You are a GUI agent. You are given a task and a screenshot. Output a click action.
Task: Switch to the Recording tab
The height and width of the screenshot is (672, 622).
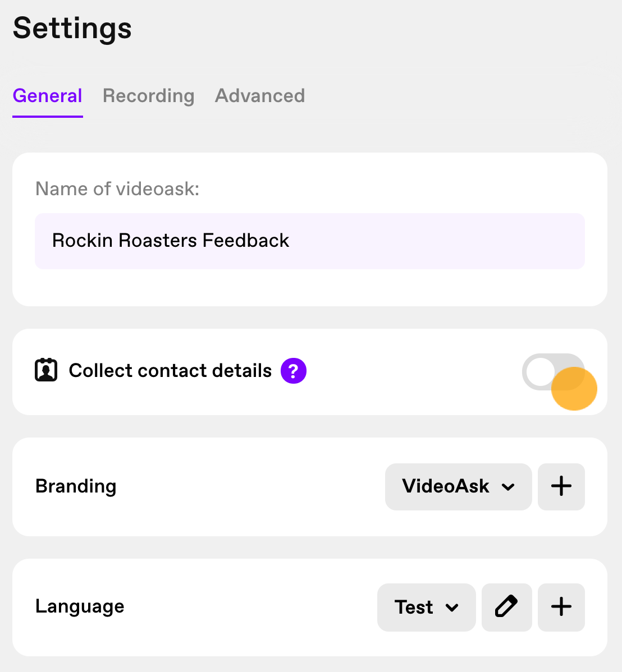[x=148, y=96]
